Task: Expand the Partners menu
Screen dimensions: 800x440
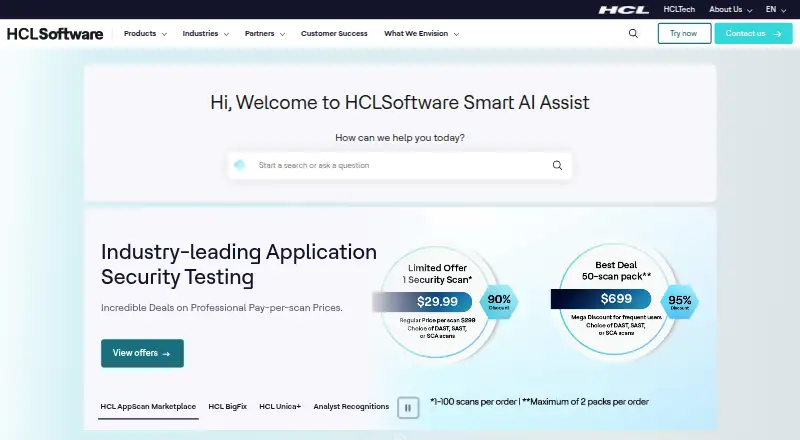Action: pos(265,34)
